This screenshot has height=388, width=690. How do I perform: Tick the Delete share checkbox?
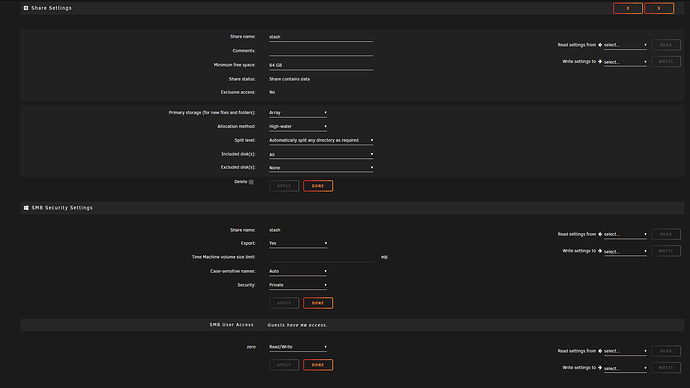point(251,182)
